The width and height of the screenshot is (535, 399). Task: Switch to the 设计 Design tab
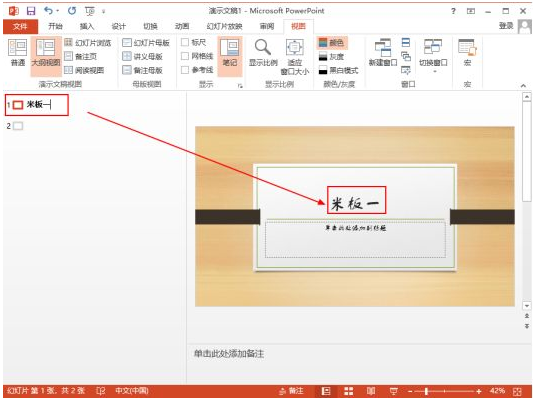coord(118,26)
